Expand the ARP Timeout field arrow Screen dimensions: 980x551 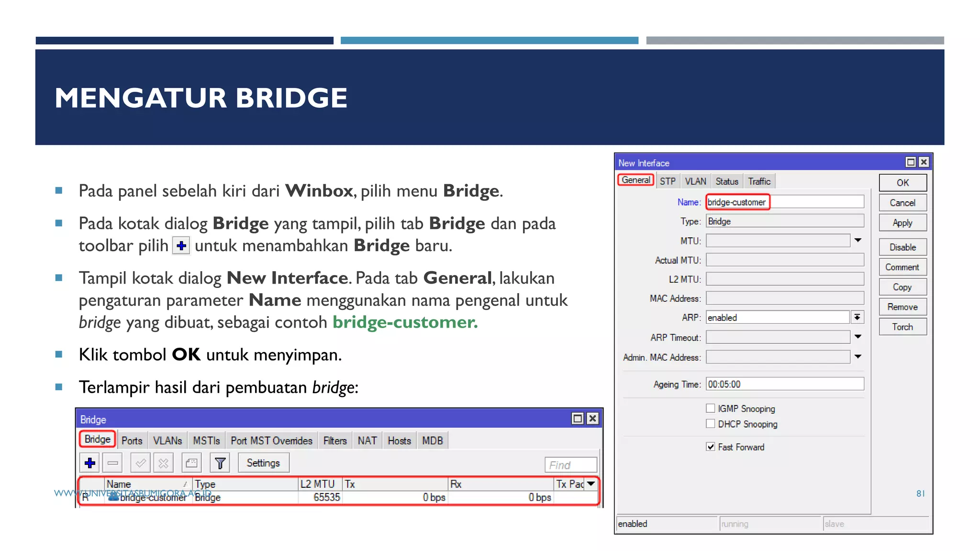coord(858,337)
